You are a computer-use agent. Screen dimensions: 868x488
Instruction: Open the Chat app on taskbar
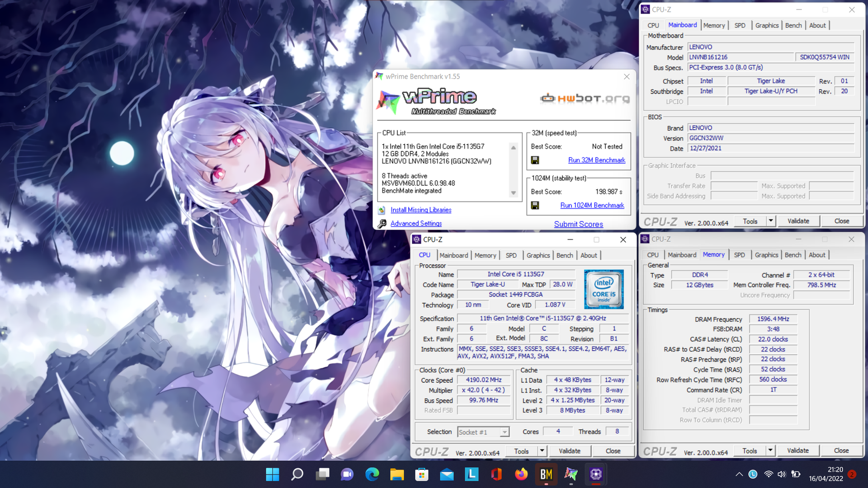pyautogui.click(x=347, y=474)
